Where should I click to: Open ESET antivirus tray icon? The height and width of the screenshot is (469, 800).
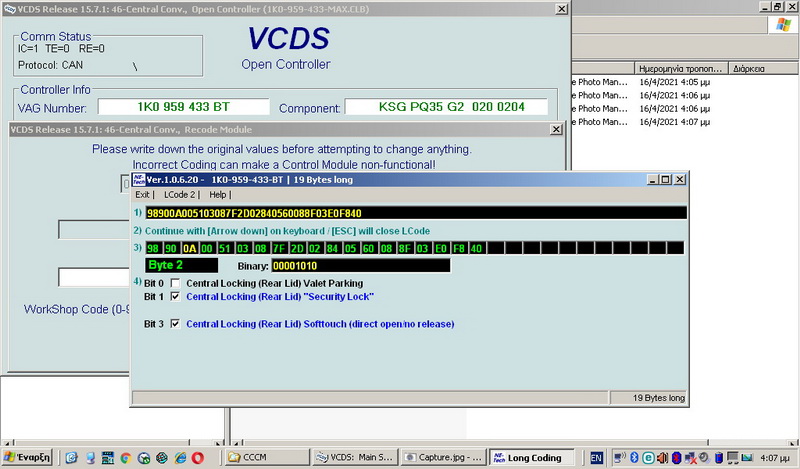(648, 458)
